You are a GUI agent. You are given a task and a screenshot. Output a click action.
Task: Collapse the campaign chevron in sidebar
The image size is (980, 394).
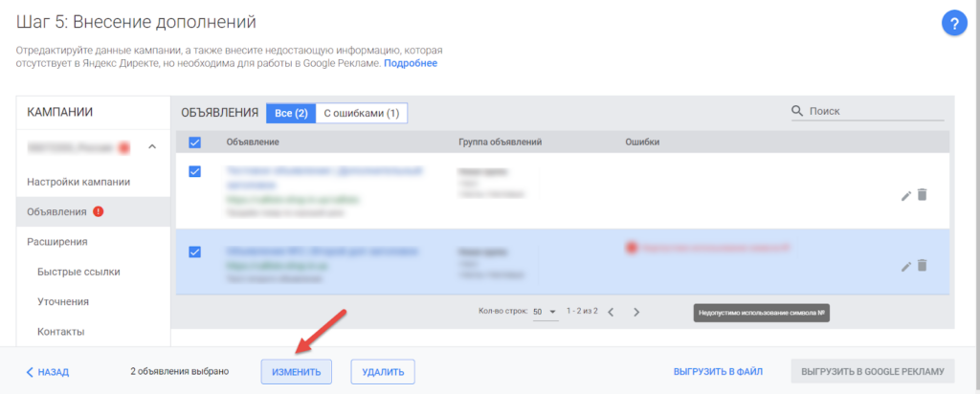click(151, 146)
